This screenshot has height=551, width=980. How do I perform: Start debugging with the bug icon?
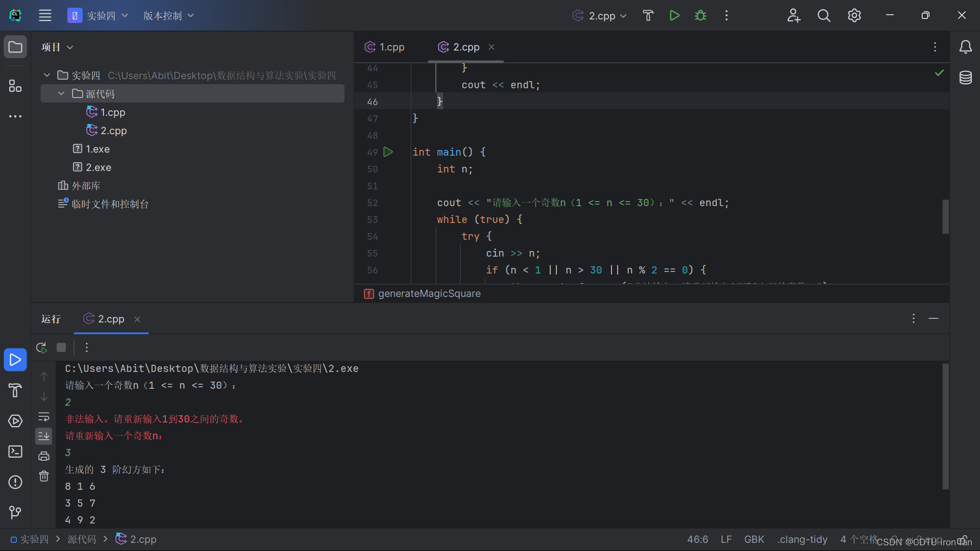tap(700, 15)
